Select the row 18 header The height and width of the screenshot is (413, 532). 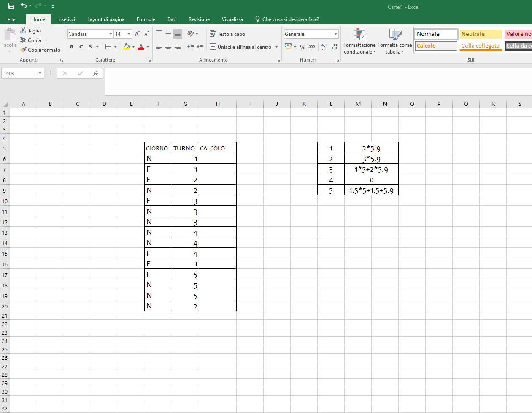pos(5,285)
